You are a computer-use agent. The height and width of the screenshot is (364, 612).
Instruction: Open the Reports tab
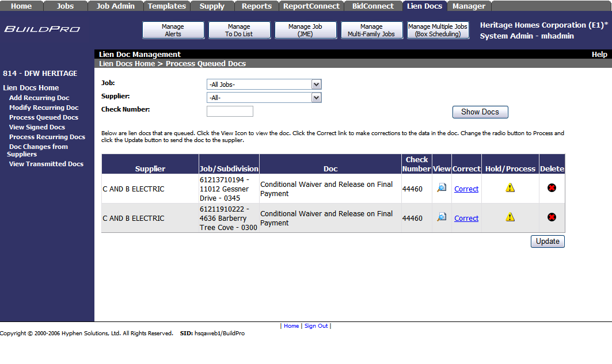(x=256, y=6)
